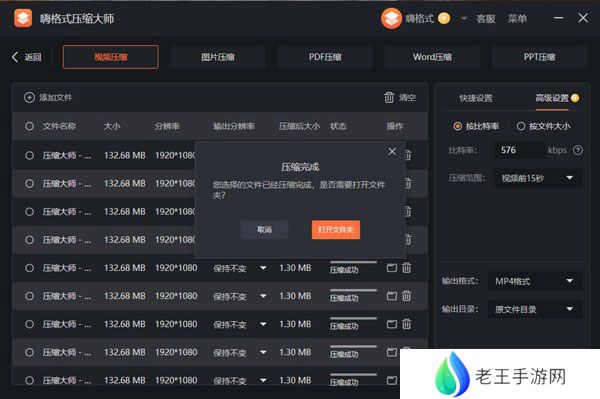Open output folder icon in sixth row
Image resolution: width=600 pixels, height=399 pixels.
391,296
